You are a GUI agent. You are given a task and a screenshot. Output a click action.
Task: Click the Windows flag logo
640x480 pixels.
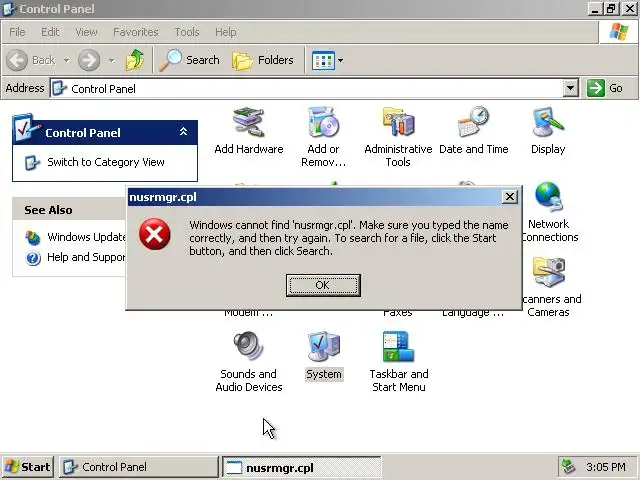pos(619,32)
